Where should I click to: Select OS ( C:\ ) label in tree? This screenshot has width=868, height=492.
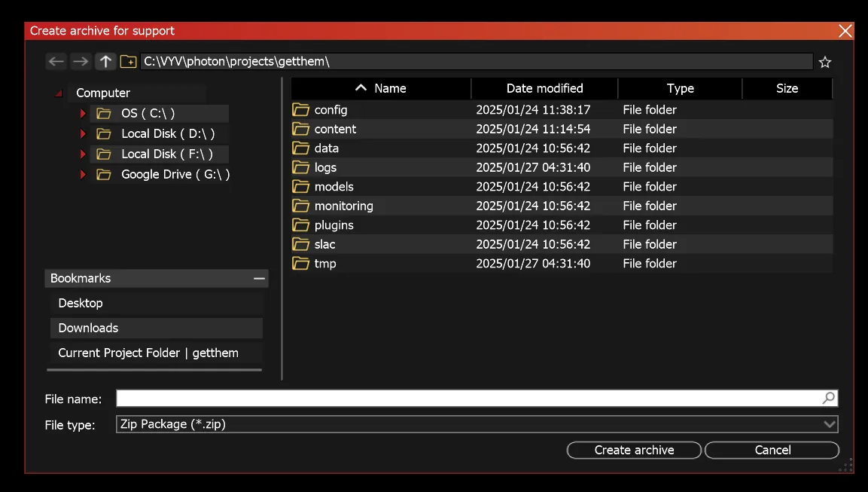click(148, 114)
